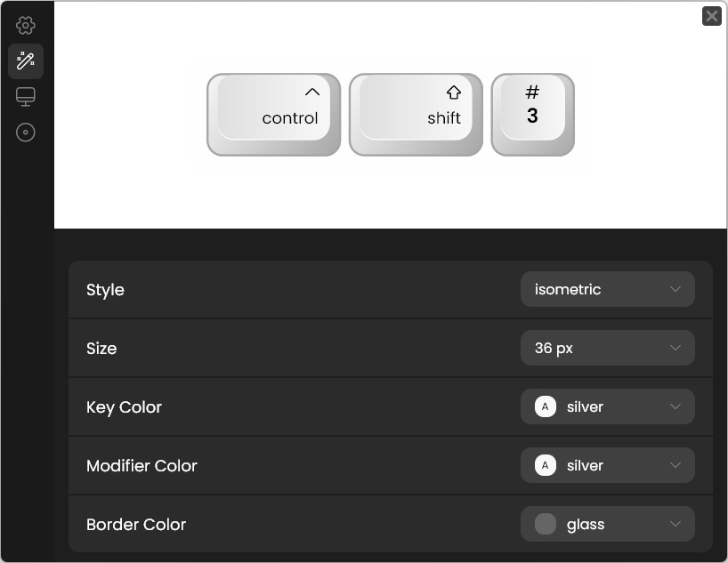Close the settings window
Viewport: 728px width, 563px height.
(711, 16)
